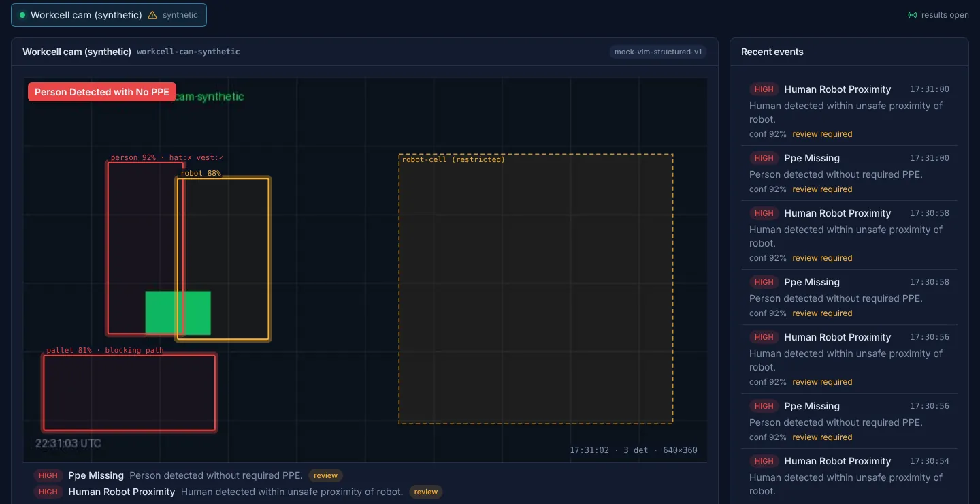Click the green status dot on camera tab
This screenshot has height=504, width=980.
[22, 15]
